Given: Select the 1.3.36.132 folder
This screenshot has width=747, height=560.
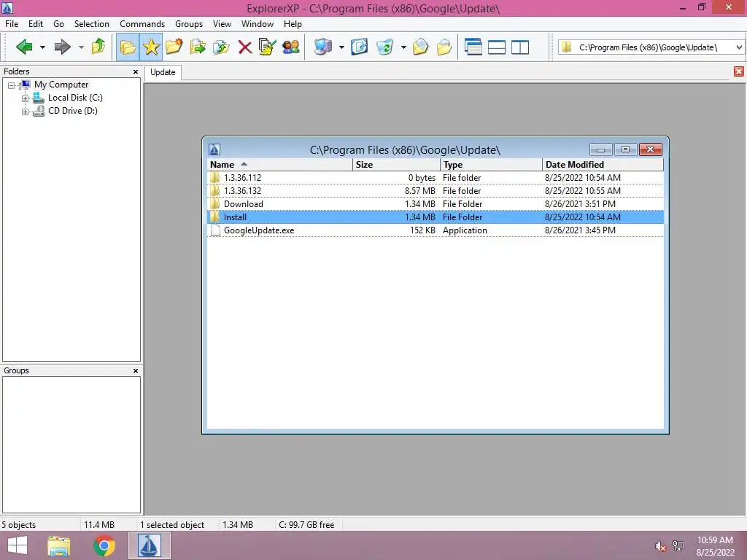Looking at the screenshot, I should pos(435,191).
